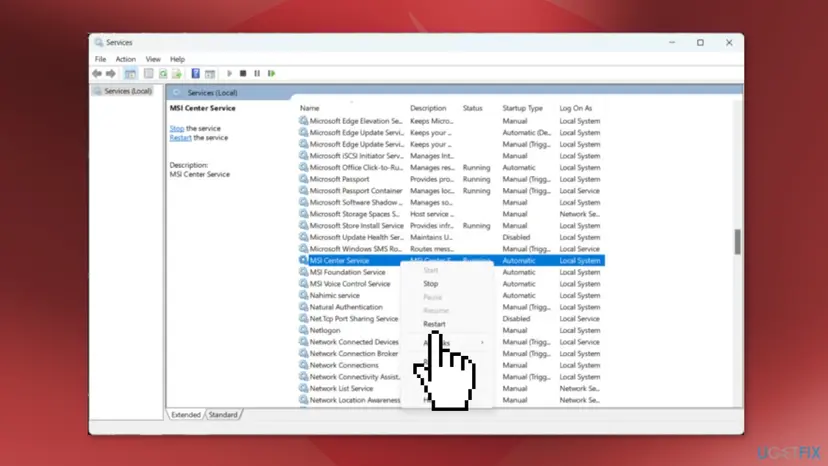Image resolution: width=828 pixels, height=466 pixels.
Task: Select Microsoft Software Shadow Copy service
Action: coord(451,202)
